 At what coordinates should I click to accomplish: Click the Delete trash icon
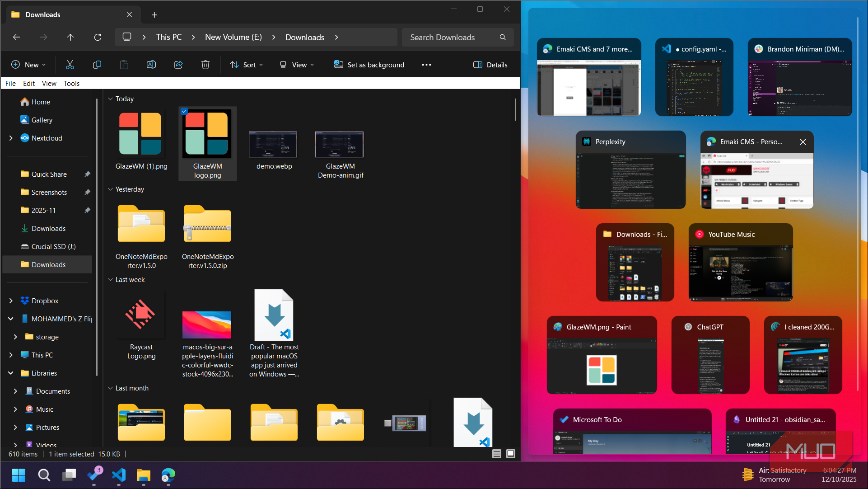pos(205,65)
